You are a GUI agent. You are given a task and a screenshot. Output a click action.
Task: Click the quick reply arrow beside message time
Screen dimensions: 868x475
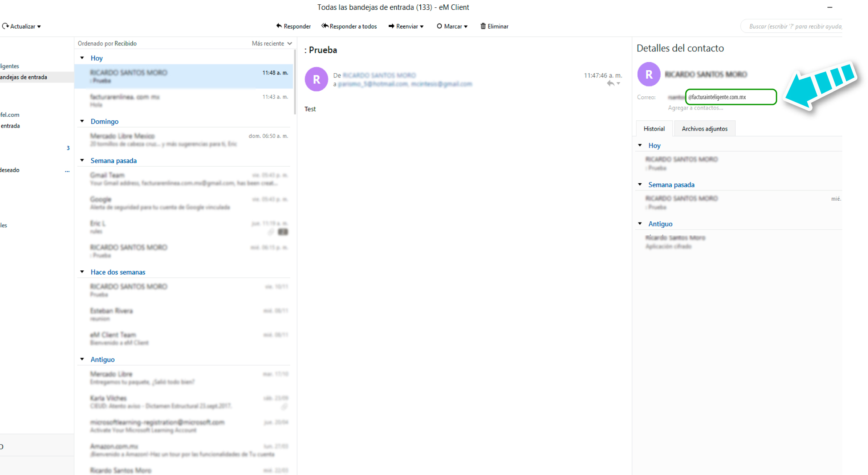click(x=611, y=83)
